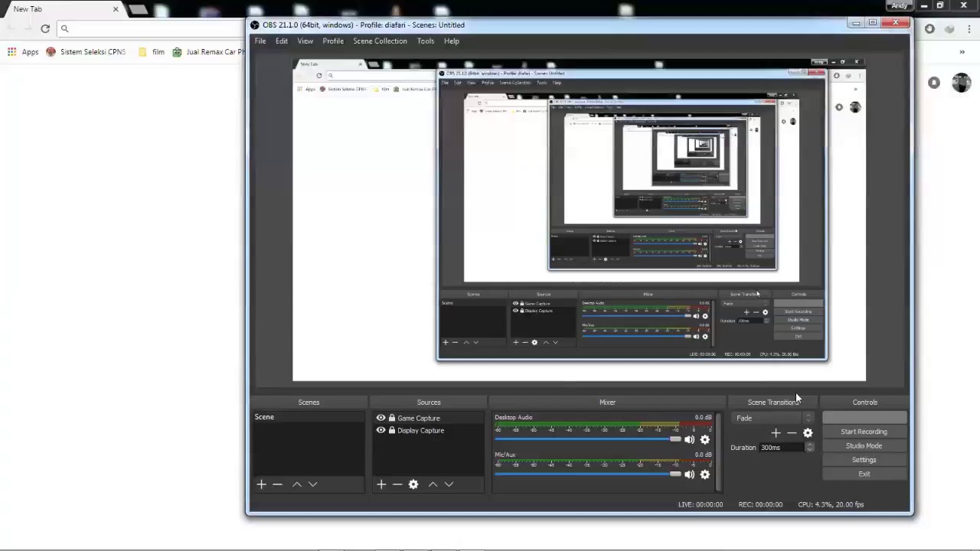Open the OBS Tools menu
The height and width of the screenshot is (551, 980).
[426, 41]
